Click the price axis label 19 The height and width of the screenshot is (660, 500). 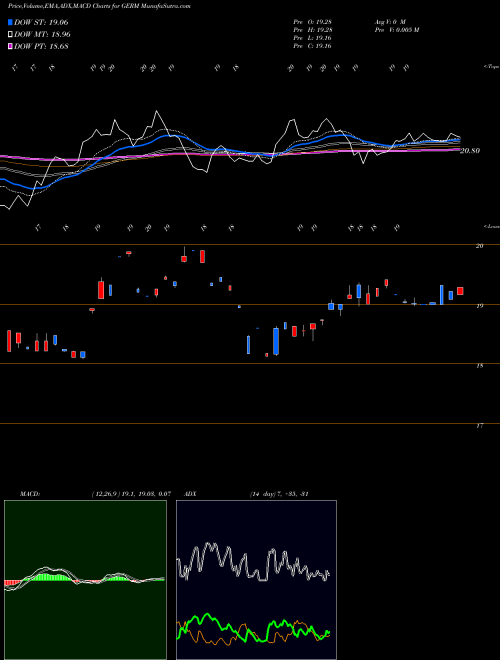pyautogui.click(x=479, y=306)
